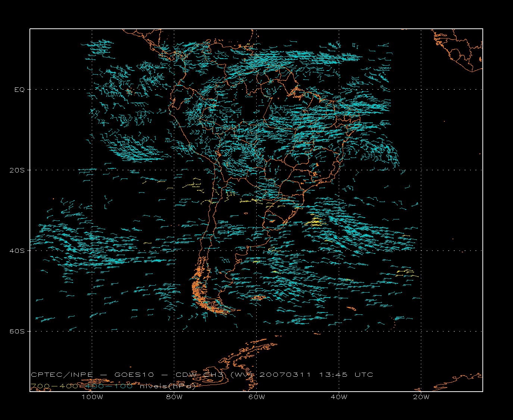Screen dimensions: 513x420
Task: Click the 13:45 UTC timestamp text
Action: tap(346, 375)
